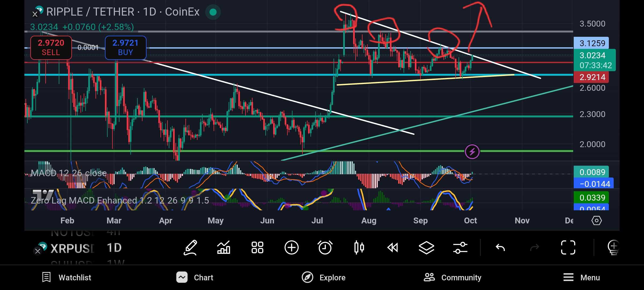Open the layout grid icon
The width and height of the screenshot is (644, 290).
tap(257, 248)
